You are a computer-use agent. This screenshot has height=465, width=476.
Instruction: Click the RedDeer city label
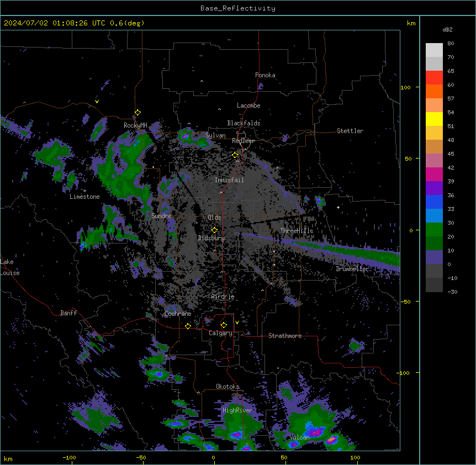[x=244, y=141]
